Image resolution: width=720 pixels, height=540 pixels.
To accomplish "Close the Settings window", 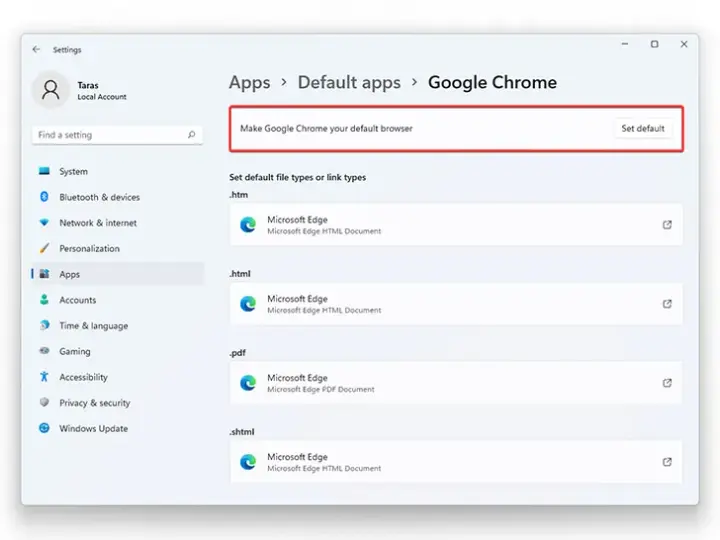I will point(684,44).
